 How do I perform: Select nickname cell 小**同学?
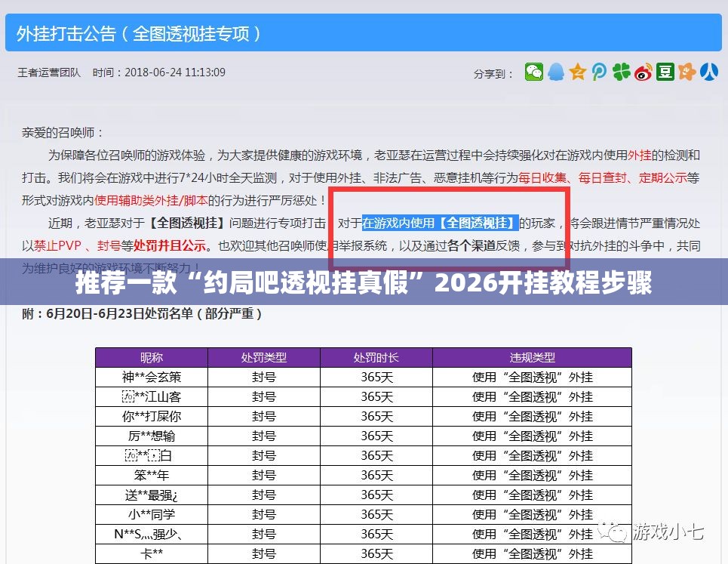click(152, 515)
